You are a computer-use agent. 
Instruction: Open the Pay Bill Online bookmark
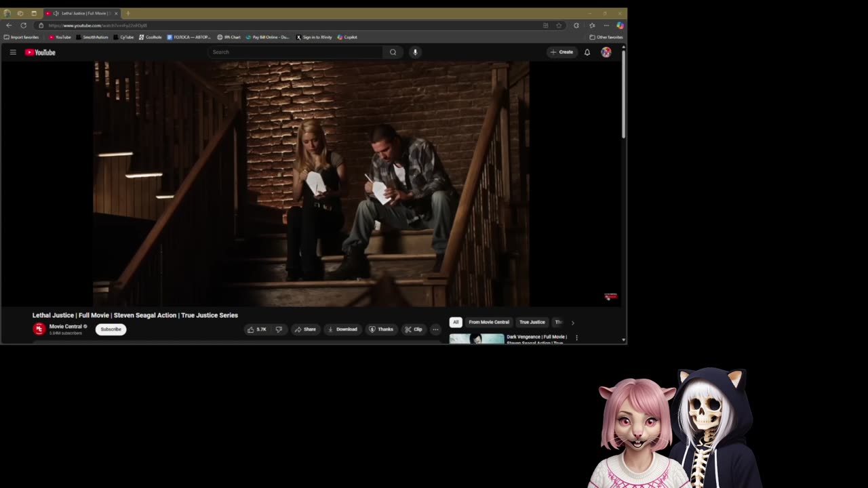267,37
